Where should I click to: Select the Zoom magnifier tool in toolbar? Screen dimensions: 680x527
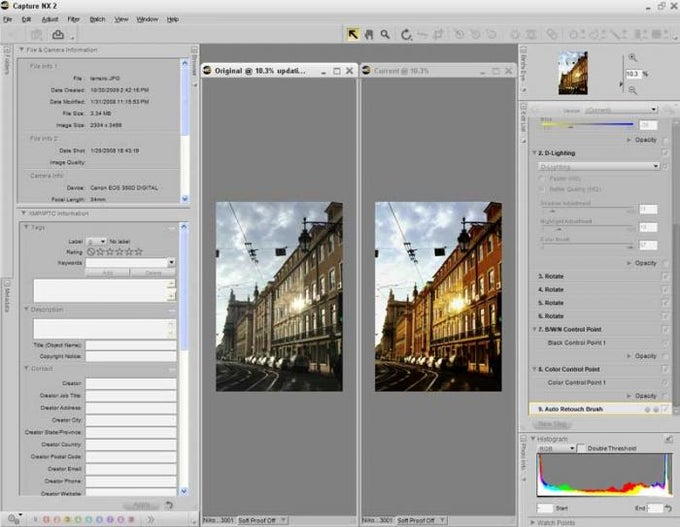coord(385,35)
